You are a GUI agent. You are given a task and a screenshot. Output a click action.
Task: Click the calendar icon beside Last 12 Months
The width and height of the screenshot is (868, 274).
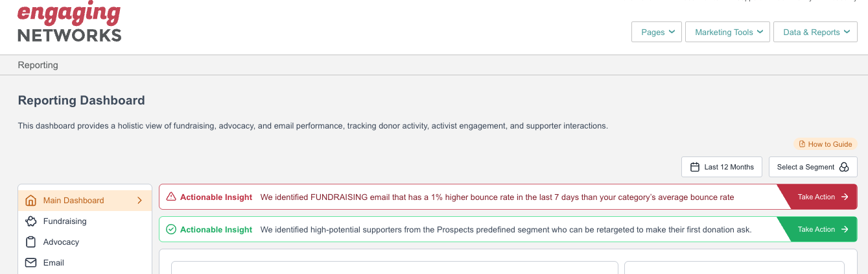695,167
